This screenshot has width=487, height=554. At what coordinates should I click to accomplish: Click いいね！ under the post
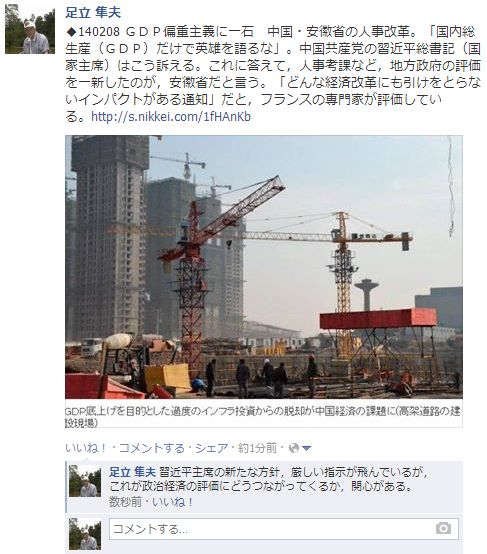tap(86, 448)
